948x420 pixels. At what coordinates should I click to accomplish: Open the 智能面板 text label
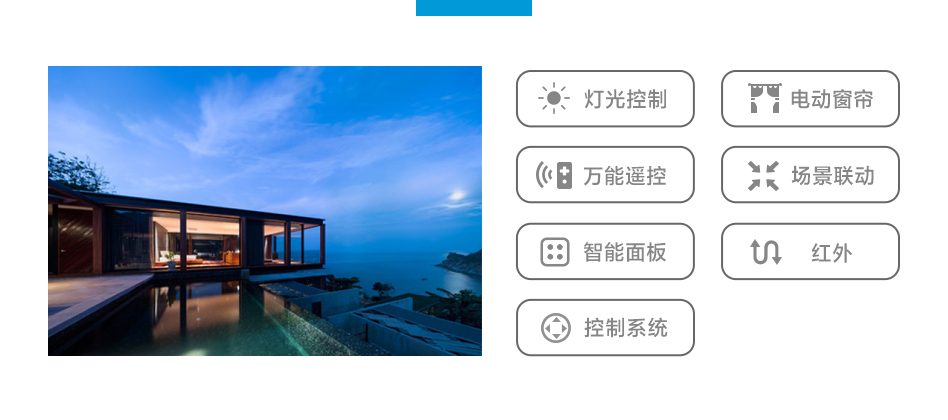[625, 252]
